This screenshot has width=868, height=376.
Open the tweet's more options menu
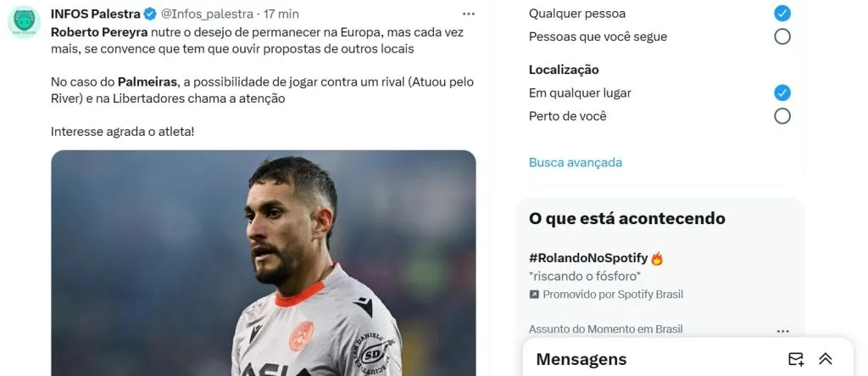(x=468, y=14)
